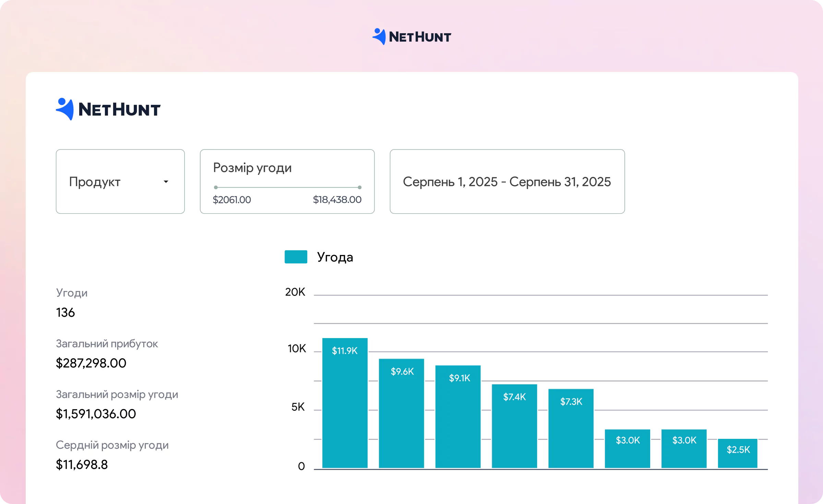The height and width of the screenshot is (504, 823).
Task: Click the Угоди count value 136
Action: (x=65, y=312)
